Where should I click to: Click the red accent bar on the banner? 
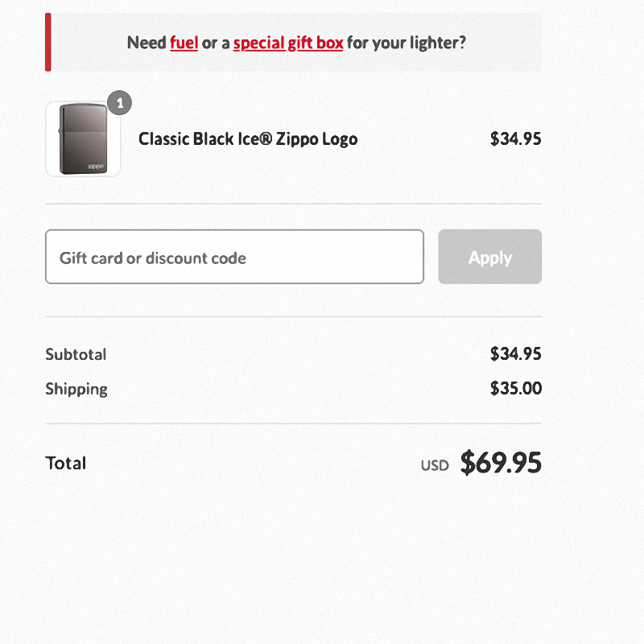tap(48, 43)
